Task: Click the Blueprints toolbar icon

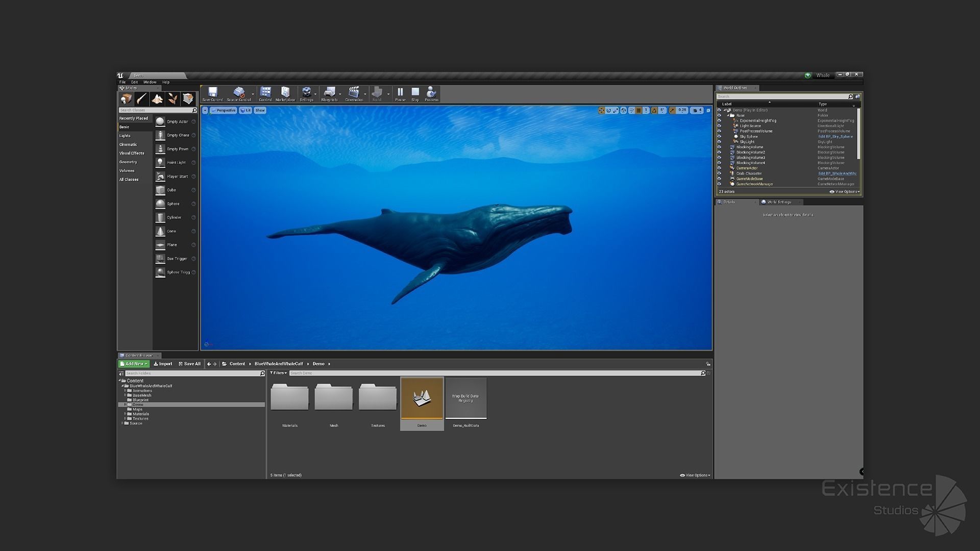Action: tap(329, 94)
